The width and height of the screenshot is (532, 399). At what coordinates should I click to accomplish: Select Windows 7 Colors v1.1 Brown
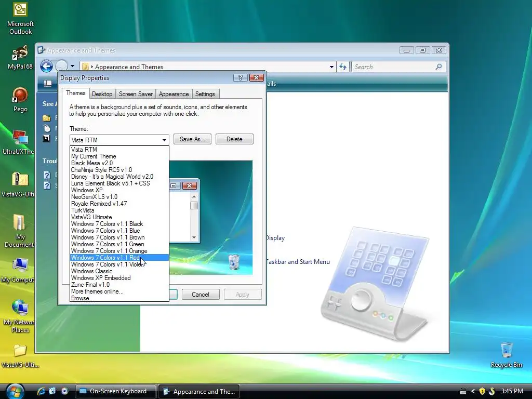119,237
